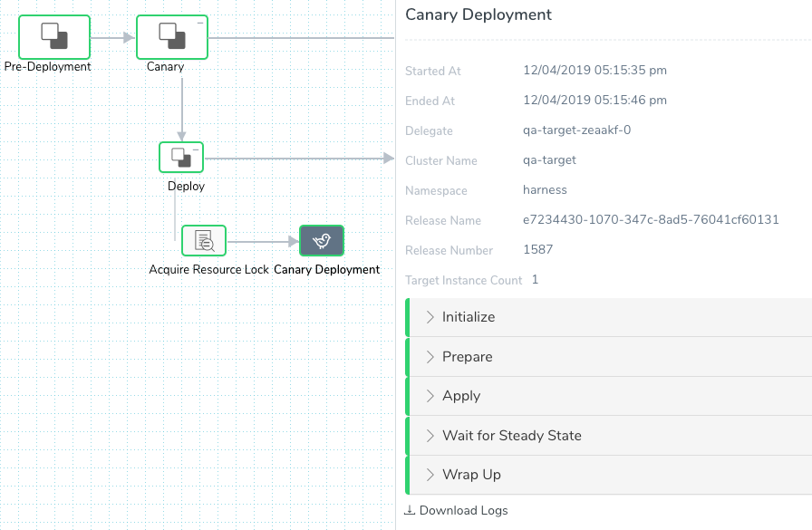812x530 pixels.
Task: Click the Deploy step group node
Action: [181, 157]
